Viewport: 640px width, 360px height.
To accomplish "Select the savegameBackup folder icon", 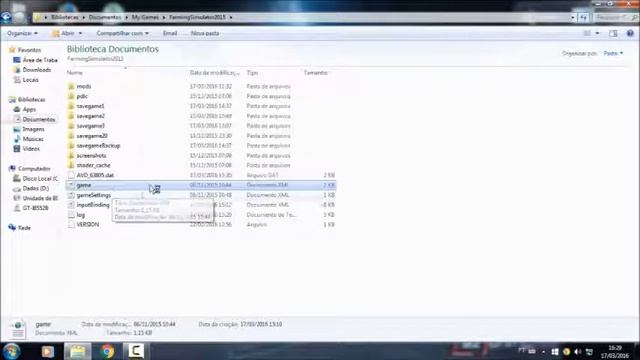I will pyautogui.click(x=71, y=146).
